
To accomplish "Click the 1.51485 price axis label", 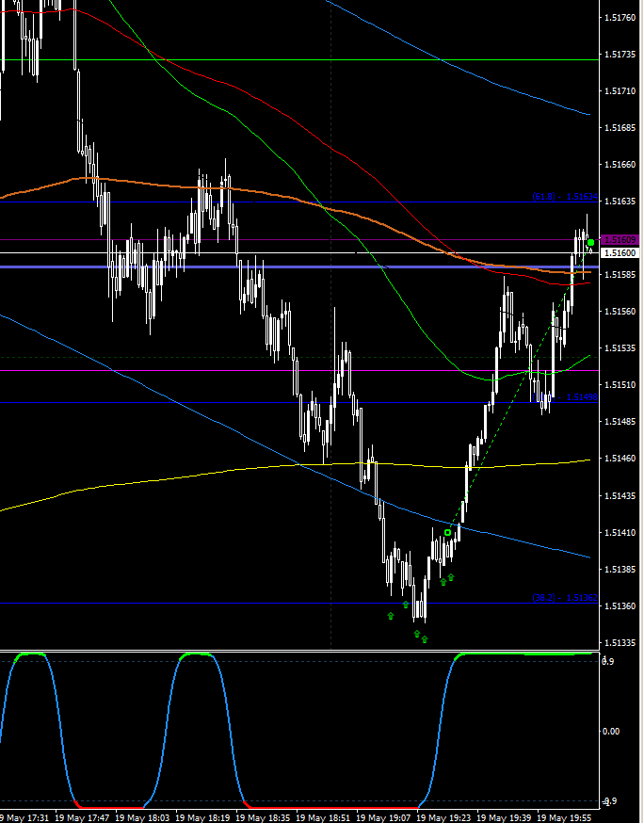I will coord(620,422).
